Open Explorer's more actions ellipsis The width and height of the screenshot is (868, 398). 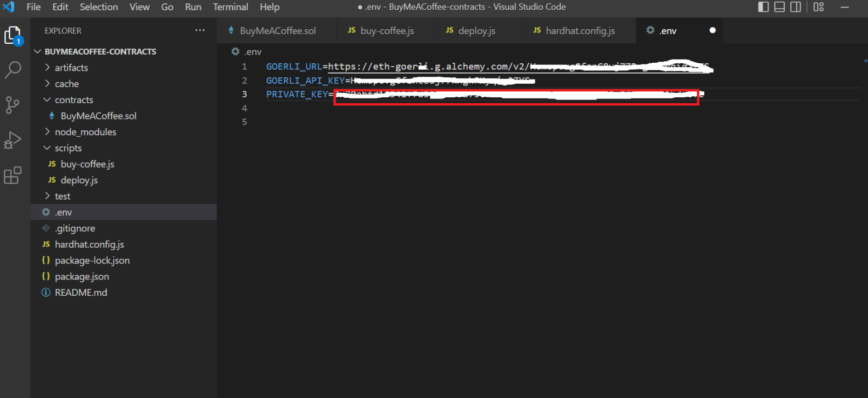coord(200,30)
